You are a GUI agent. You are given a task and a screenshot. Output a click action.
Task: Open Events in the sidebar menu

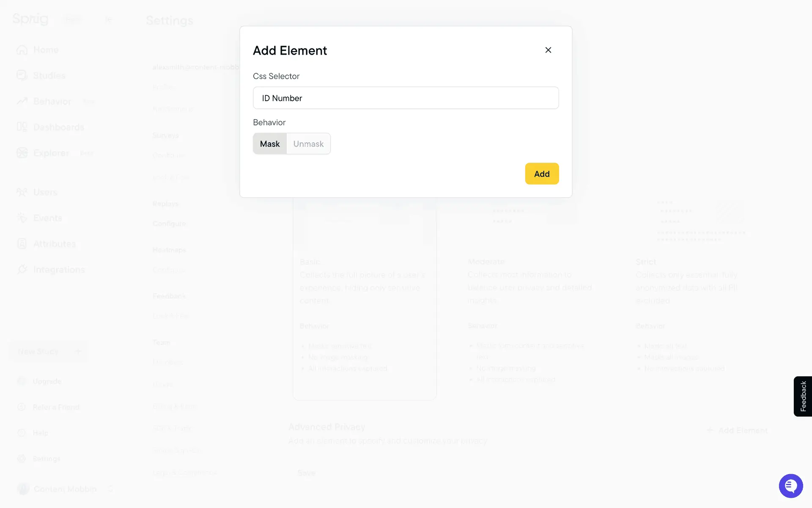click(47, 218)
